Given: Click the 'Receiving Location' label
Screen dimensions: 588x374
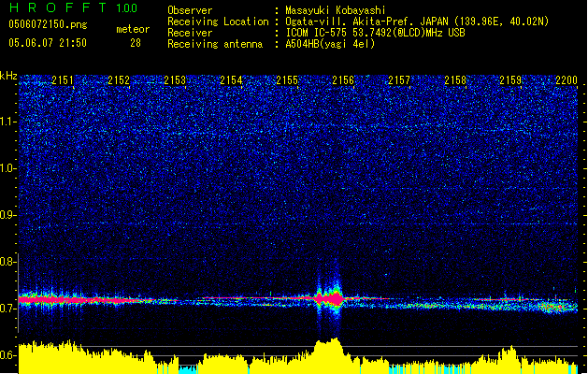Looking at the screenshot, I should 218,22.
